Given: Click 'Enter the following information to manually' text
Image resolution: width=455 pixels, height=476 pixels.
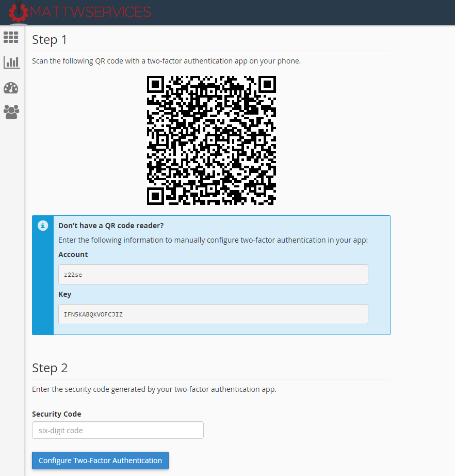Looking at the screenshot, I should pyautogui.click(x=213, y=240).
